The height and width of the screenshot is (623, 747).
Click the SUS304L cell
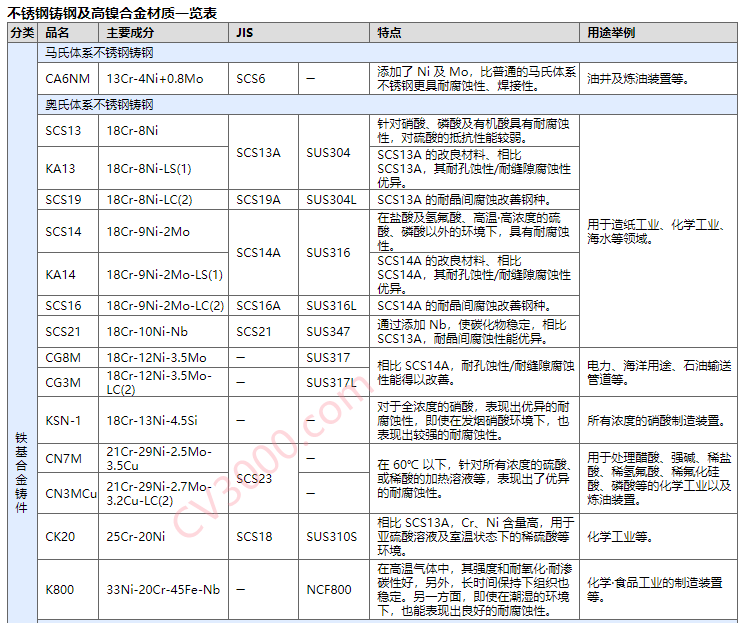331,199
